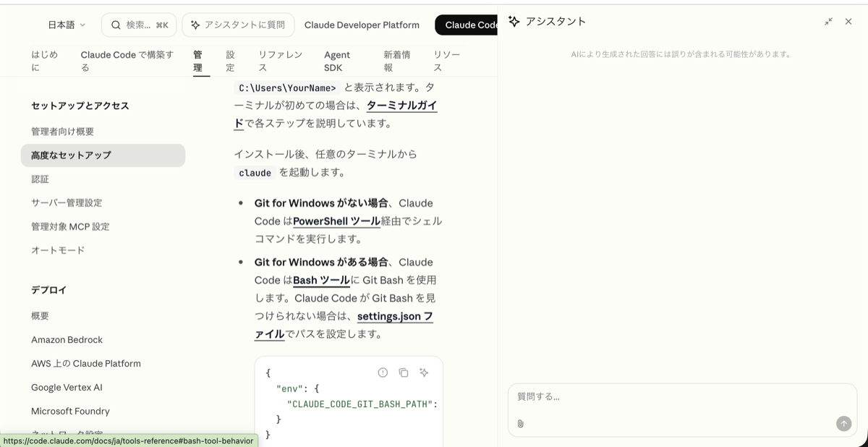The width and height of the screenshot is (868, 447).
Task: Switch to the はじめに tab
Action: coord(44,61)
